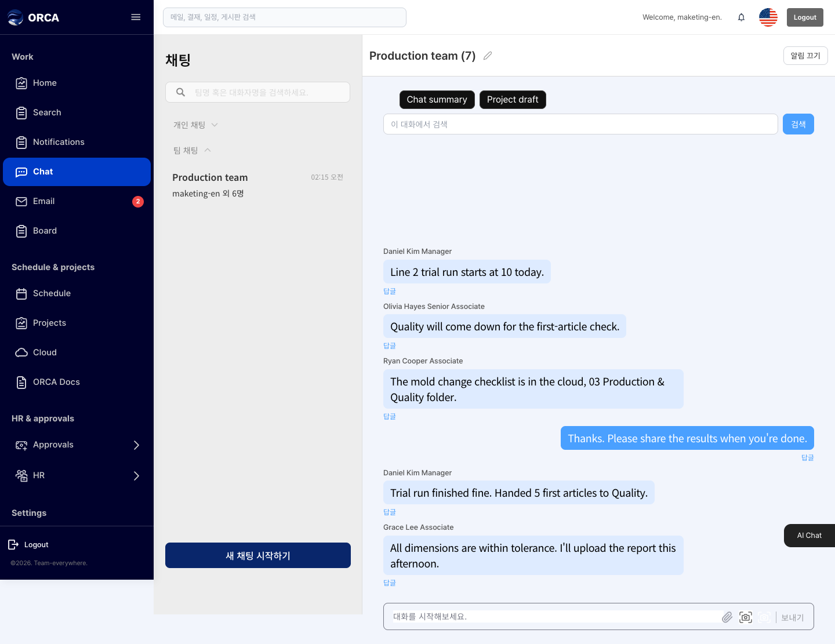Log out via the sidebar Logout link

click(28, 544)
